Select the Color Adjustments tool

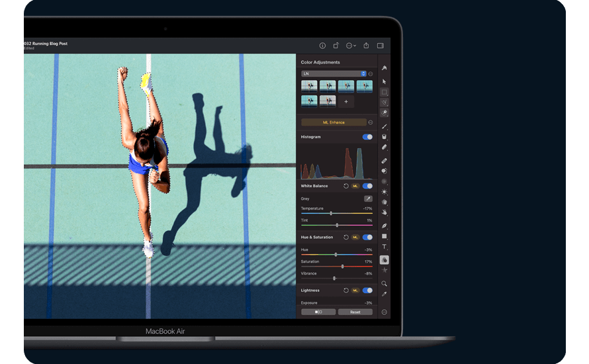pyautogui.click(x=385, y=260)
